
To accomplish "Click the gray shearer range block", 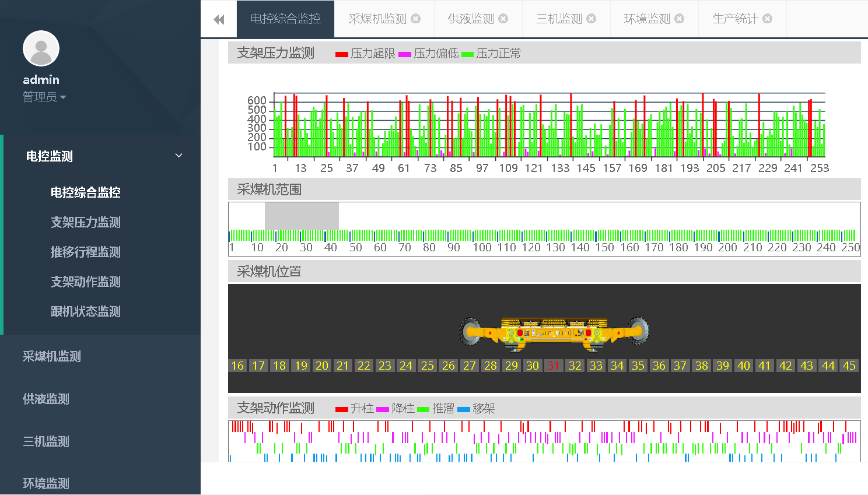I will pos(302,216).
